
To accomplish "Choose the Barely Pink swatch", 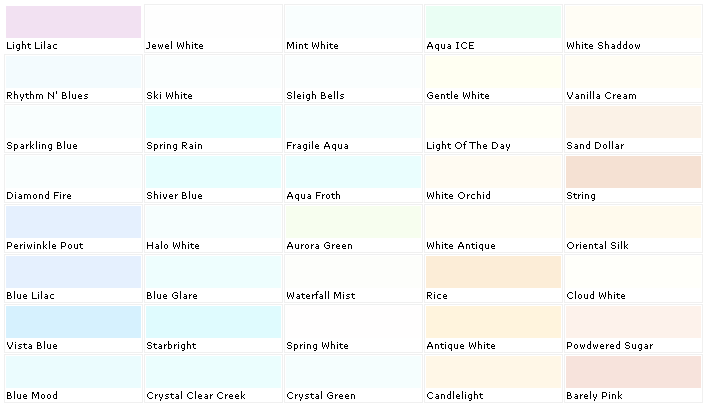I will pyautogui.click(x=633, y=372).
